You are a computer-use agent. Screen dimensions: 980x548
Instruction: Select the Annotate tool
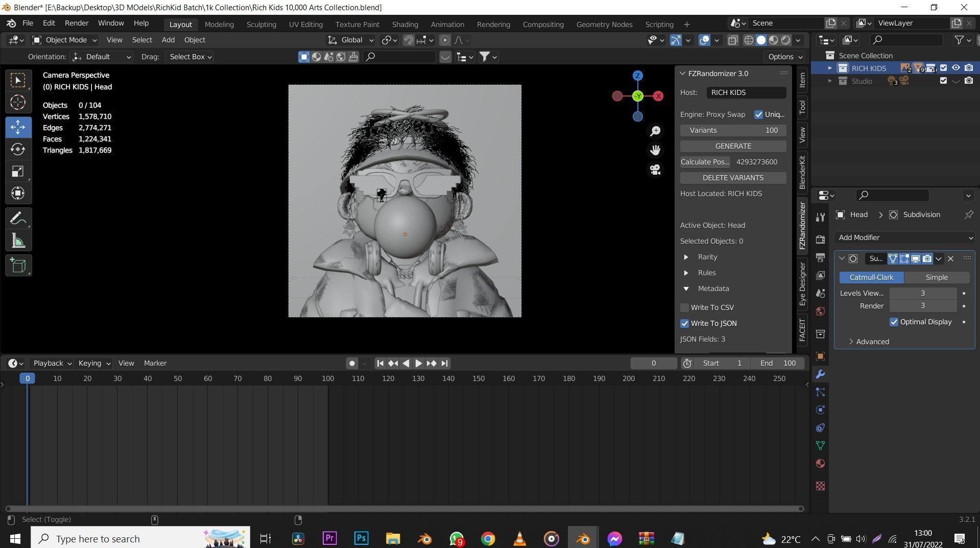click(x=18, y=219)
